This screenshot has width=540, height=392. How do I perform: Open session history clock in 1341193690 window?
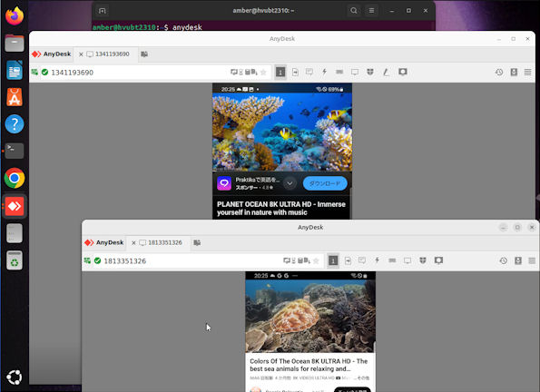point(499,72)
